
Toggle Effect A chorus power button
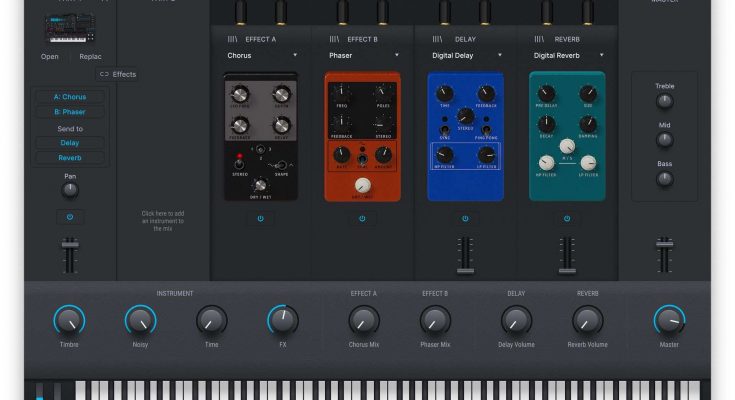click(x=260, y=218)
